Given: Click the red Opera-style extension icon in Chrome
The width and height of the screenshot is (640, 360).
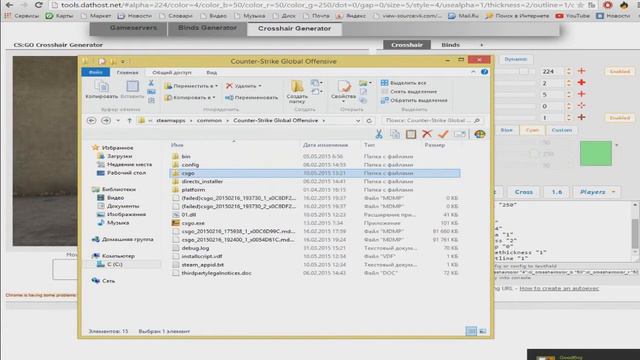Looking at the screenshot, I should tap(608, 5).
